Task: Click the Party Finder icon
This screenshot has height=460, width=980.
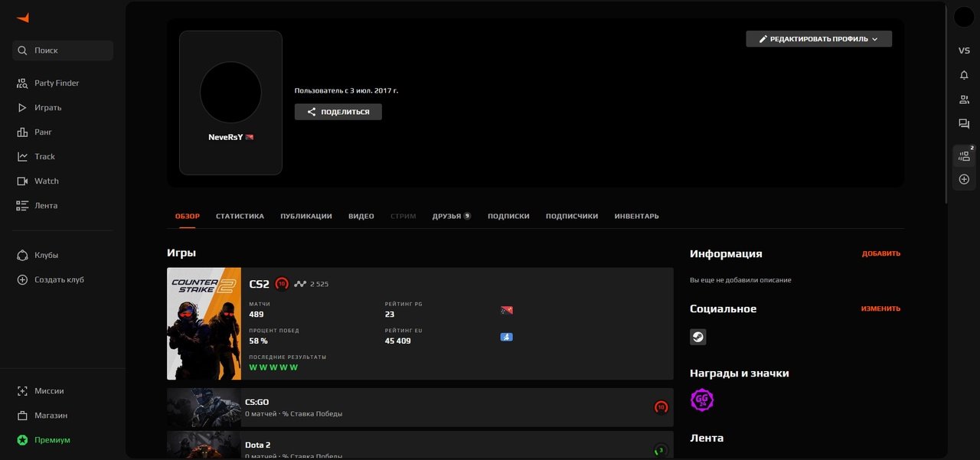Action: pyautogui.click(x=22, y=83)
